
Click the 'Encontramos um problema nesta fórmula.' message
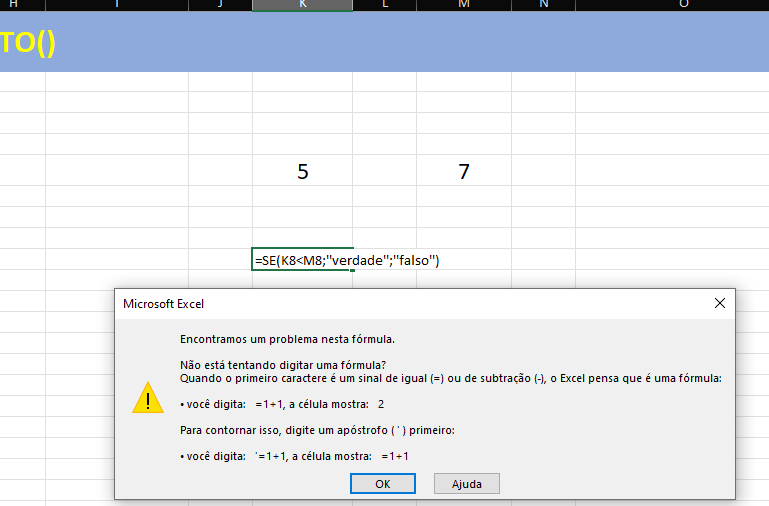click(287, 339)
